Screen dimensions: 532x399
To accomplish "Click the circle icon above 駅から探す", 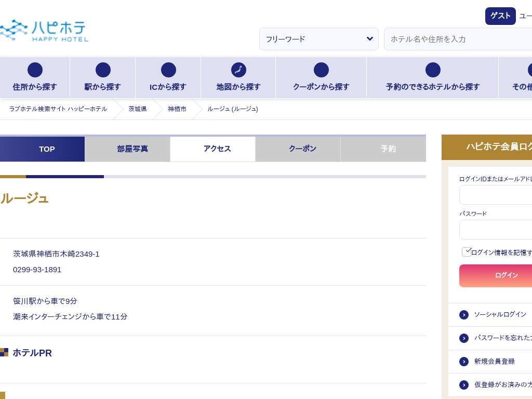I will (103, 70).
